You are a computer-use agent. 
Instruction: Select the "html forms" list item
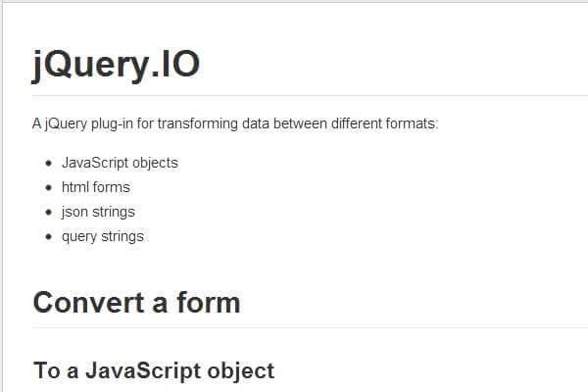coord(95,187)
